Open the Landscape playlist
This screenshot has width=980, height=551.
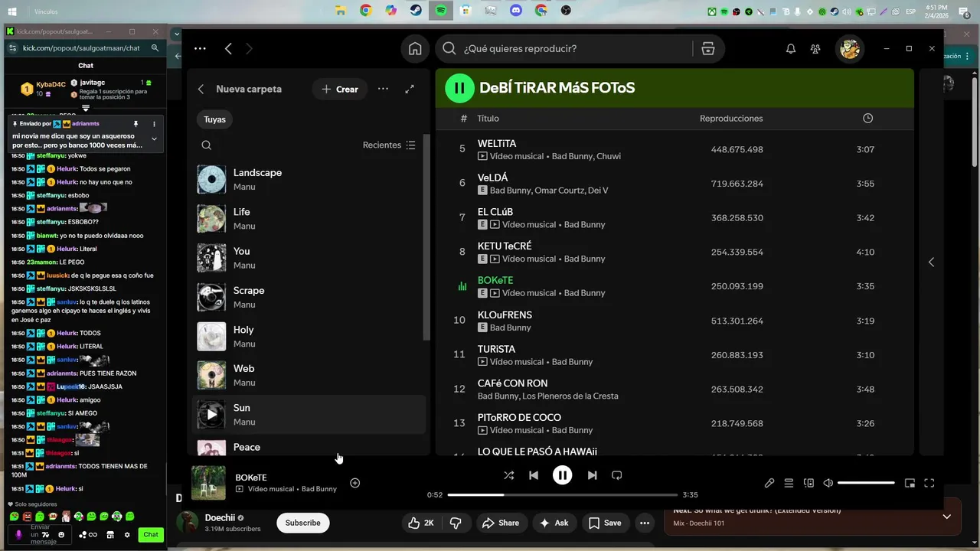point(309,180)
